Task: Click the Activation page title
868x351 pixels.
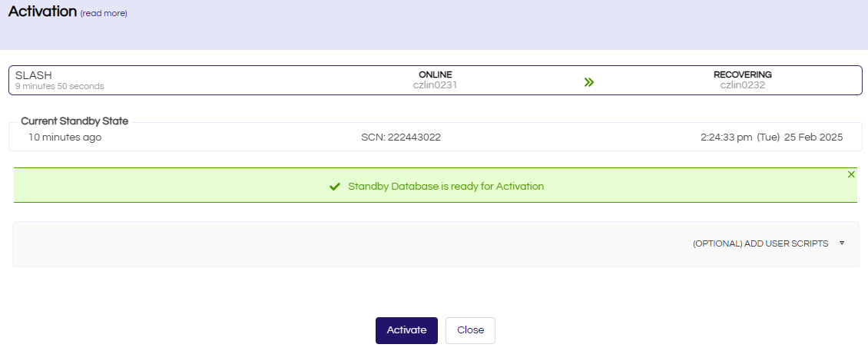Action: pyautogui.click(x=42, y=12)
